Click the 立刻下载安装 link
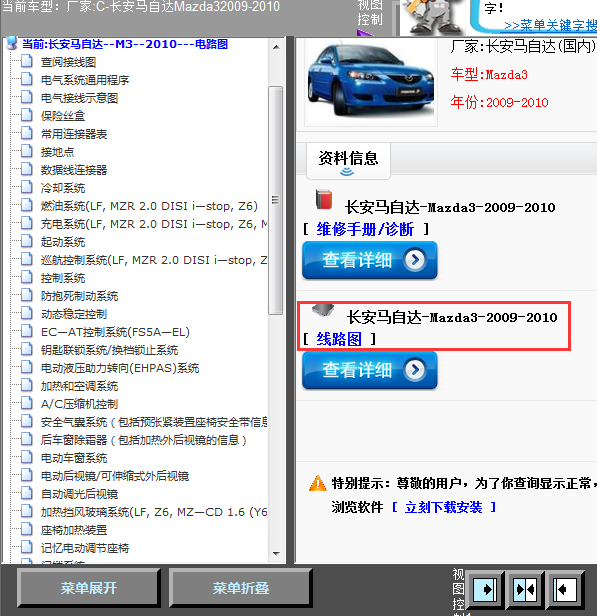 point(443,507)
